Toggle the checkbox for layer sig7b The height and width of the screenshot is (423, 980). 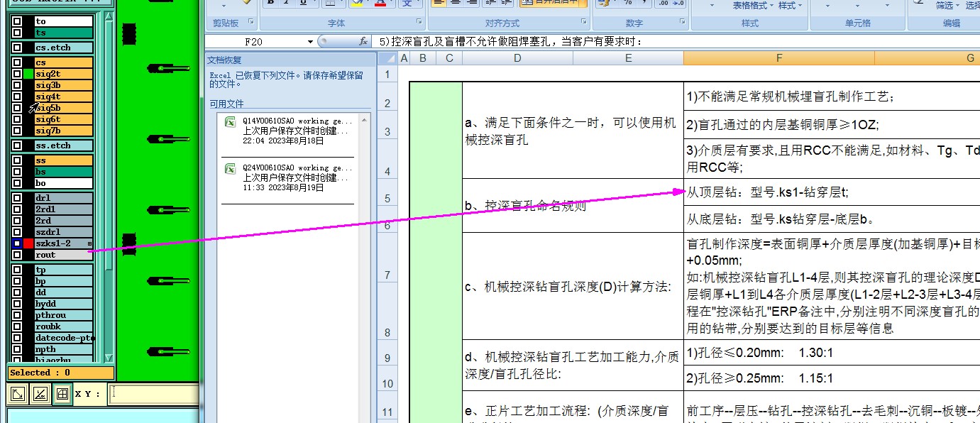coord(17,131)
